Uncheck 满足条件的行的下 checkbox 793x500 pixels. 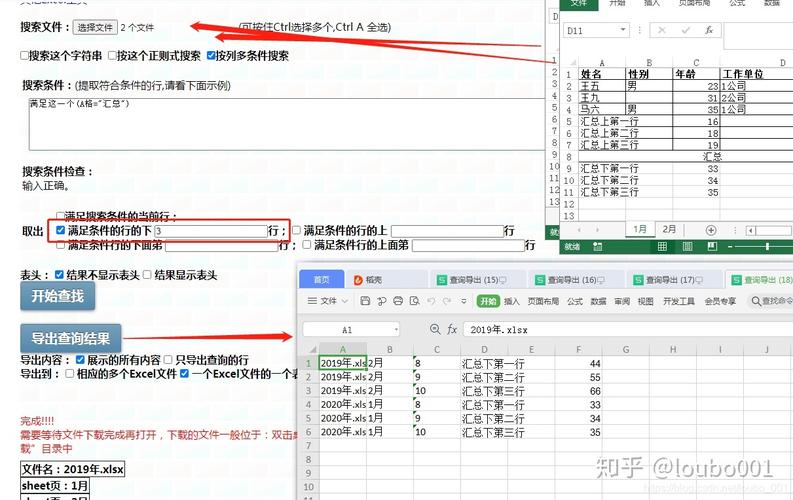61,231
